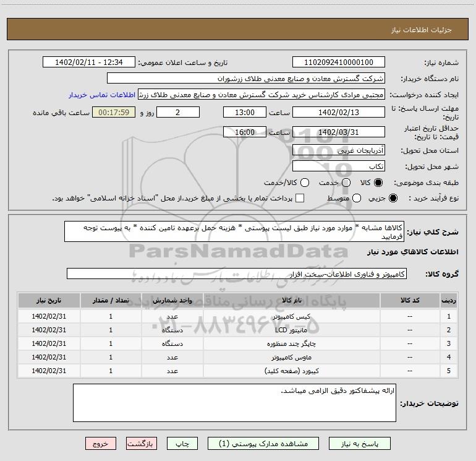Click date 1402/02/31 in کیس کامپیوتر row

pyautogui.click(x=49, y=316)
